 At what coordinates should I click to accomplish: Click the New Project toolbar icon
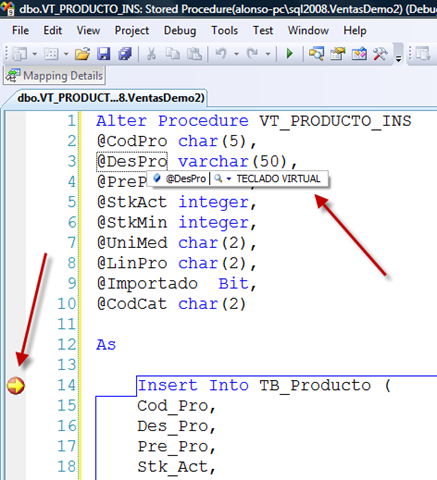pos(20,54)
